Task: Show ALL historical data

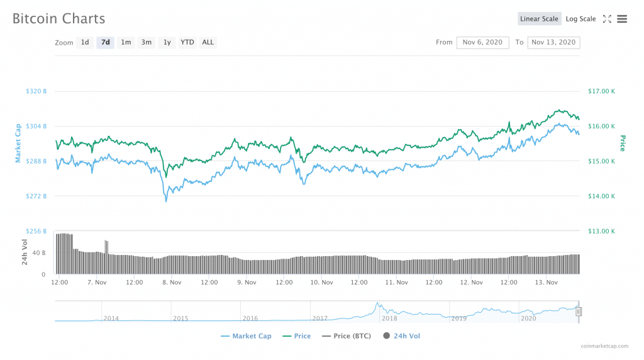Action: (x=208, y=42)
